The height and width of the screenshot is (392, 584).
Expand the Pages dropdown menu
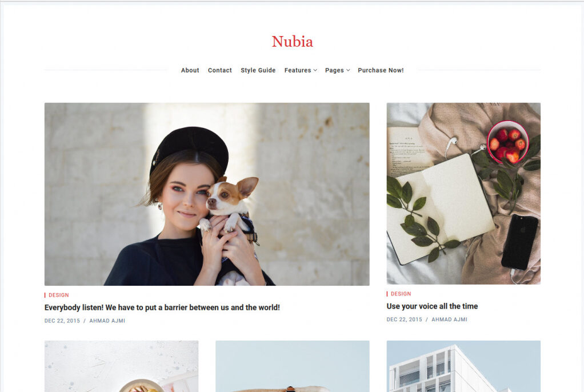(338, 70)
